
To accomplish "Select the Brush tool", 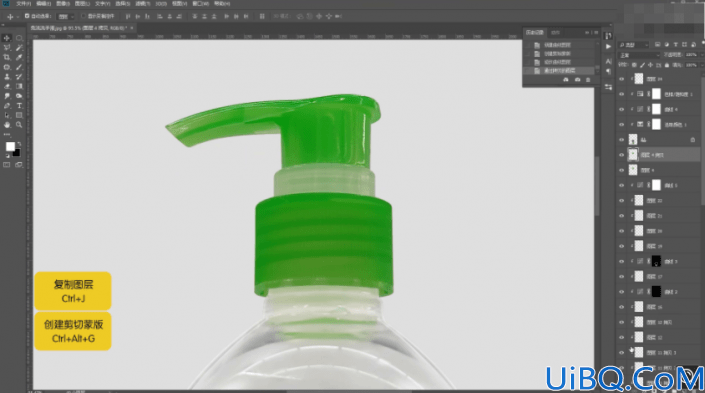I will (19, 67).
